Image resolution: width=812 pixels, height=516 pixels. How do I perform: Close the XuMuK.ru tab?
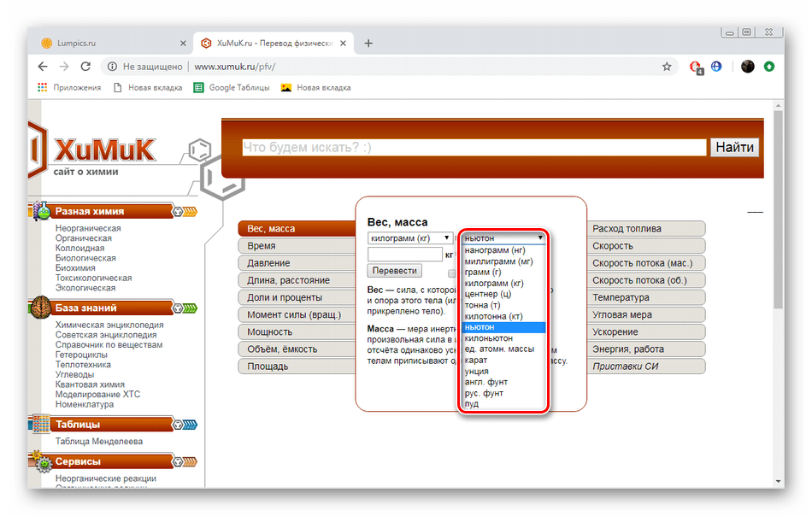click(343, 44)
